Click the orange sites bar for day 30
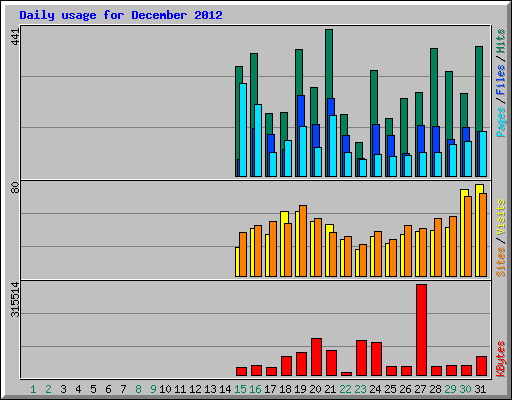The image size is (512, 400). coord(468,236)
